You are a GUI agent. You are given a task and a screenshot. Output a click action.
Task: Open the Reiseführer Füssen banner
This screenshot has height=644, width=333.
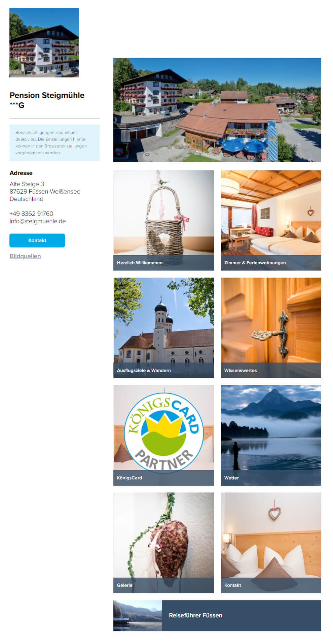pos(217,615)
